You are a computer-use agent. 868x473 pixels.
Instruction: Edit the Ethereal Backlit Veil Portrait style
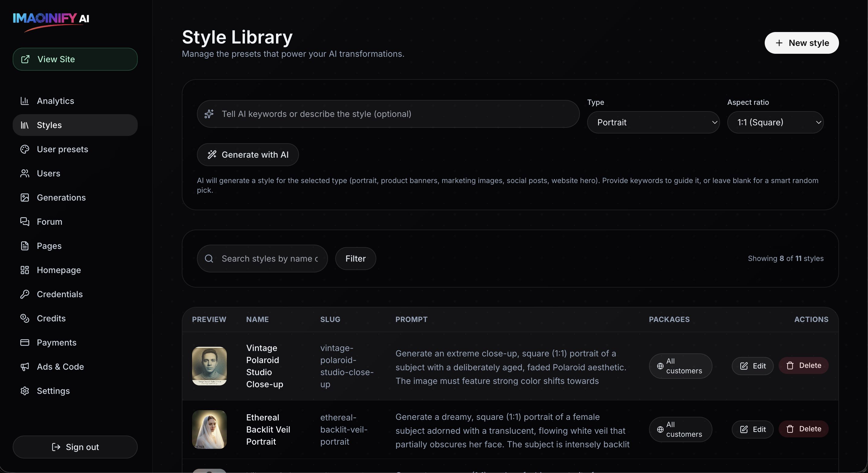point(752,429)
